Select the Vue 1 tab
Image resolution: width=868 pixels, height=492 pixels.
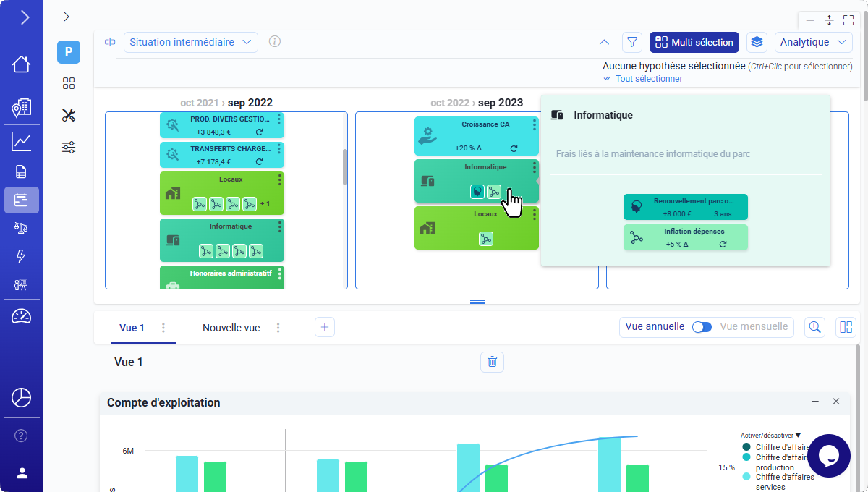pos(132,328)
